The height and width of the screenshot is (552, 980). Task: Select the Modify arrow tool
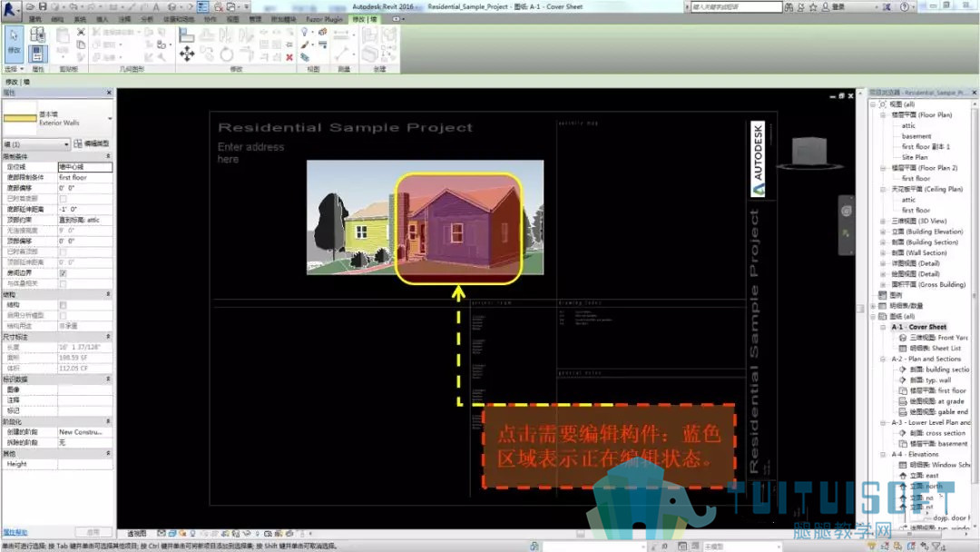[14, 43]
